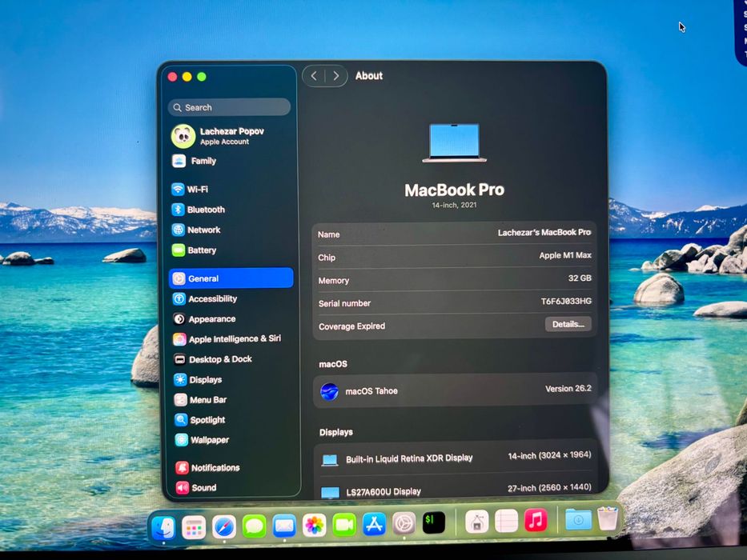
Task: Click the macOS Tahoe icon
Action: [329, 391]
